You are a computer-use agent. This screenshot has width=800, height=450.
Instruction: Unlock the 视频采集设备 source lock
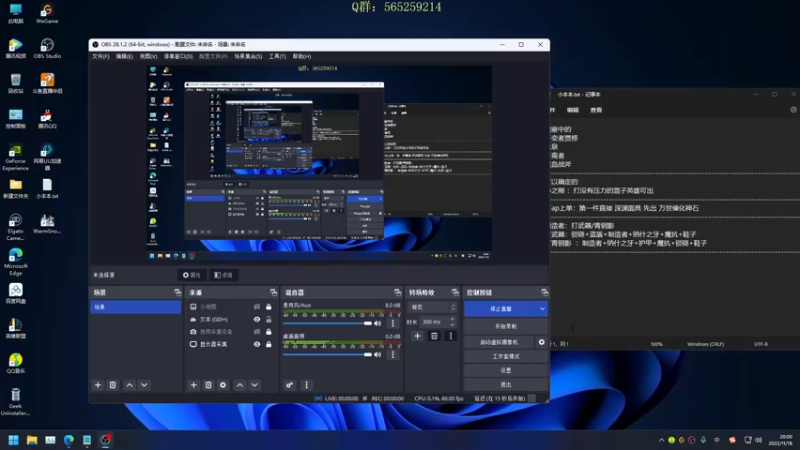pyautogui.click(x=269, y=332)
